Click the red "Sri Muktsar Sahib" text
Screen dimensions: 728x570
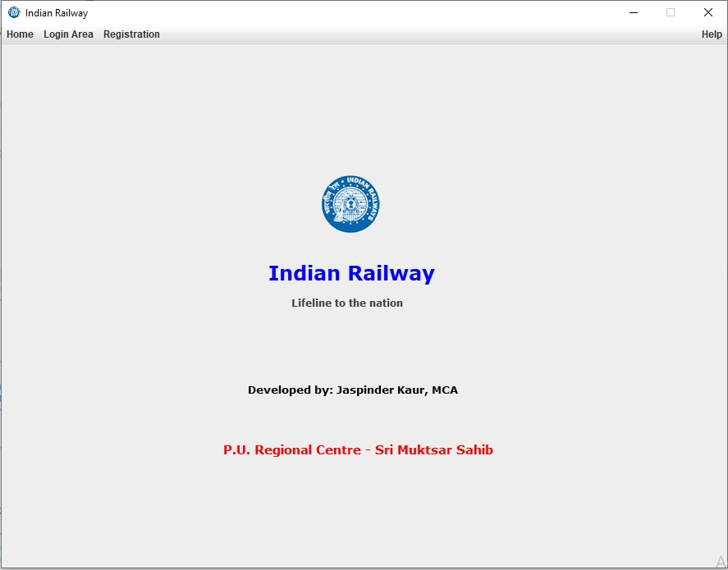(434, 449)
